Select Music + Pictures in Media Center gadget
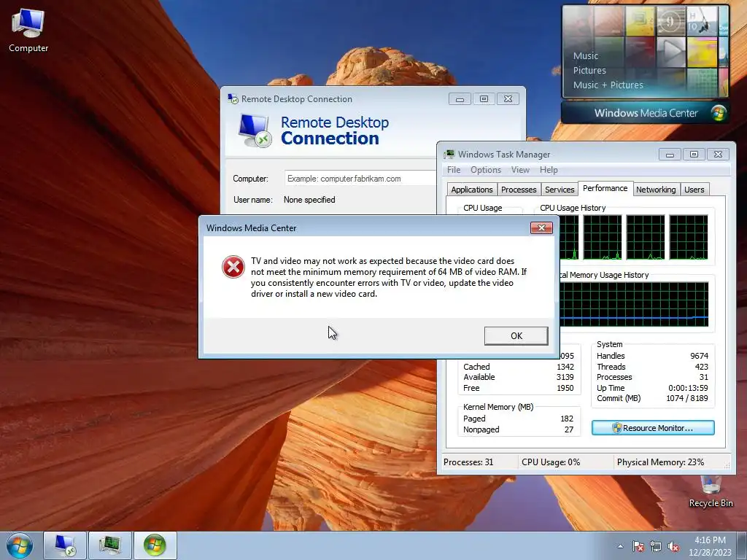Image resolution: width=747 pixels, height=560 pixels. 608,85
